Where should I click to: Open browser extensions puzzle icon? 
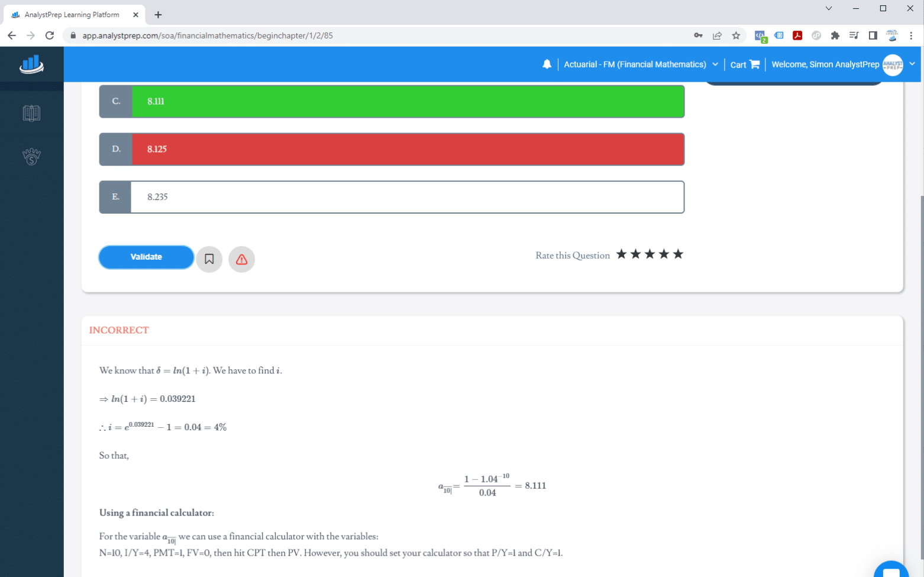tap(835, 36)
